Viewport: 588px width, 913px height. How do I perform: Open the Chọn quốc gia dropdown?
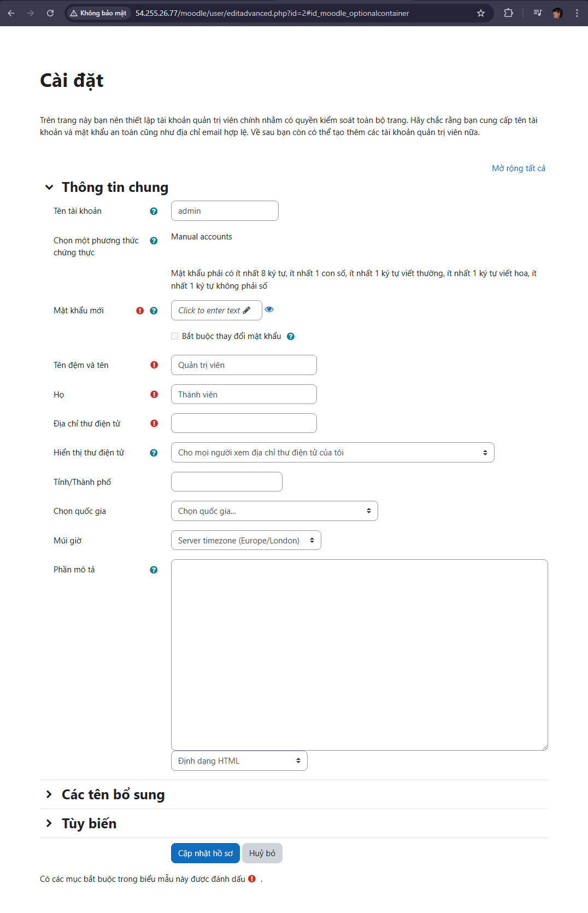[274, 511]
